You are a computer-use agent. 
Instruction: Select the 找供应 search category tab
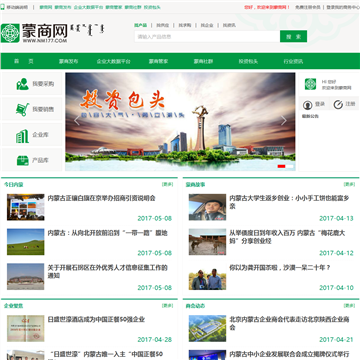click(163, 25)
